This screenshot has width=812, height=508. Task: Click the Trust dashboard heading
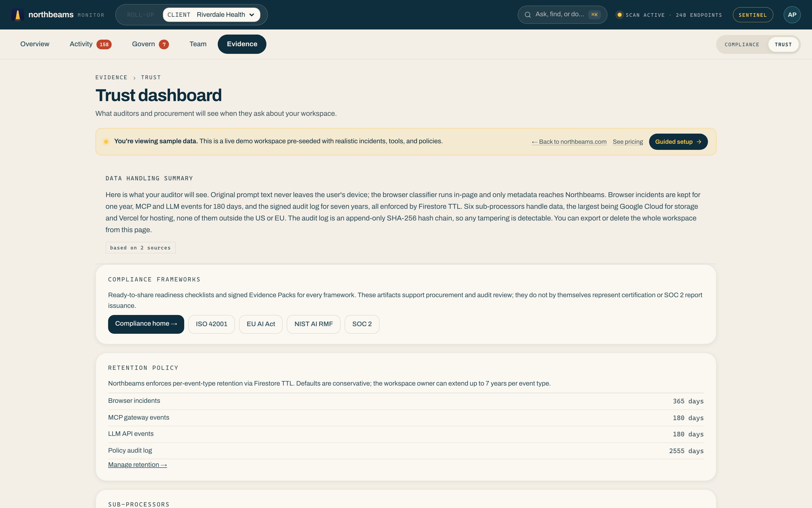(x=158, y=96)
